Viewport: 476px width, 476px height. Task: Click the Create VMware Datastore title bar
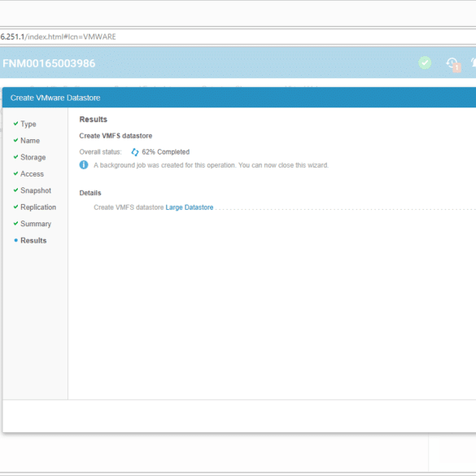[239, 98]
